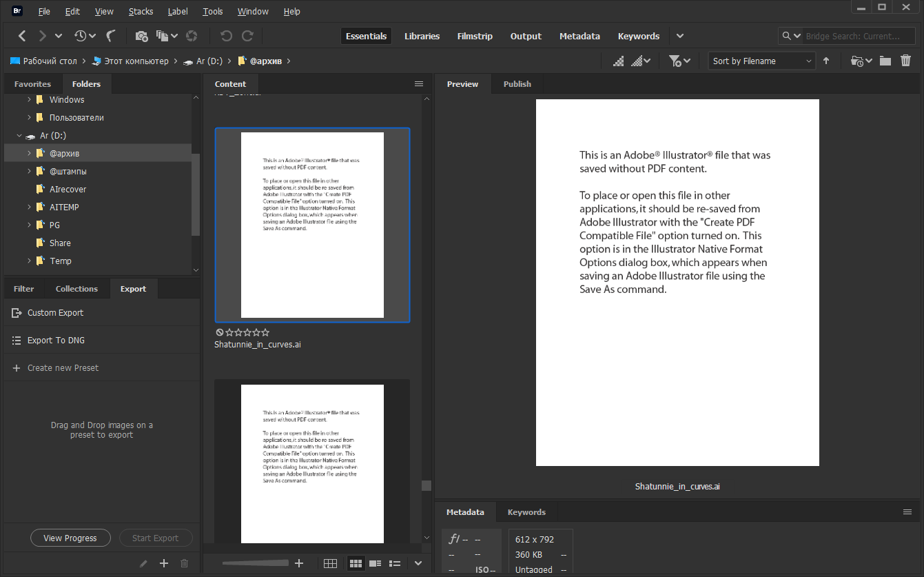This screenshot has height=577, width=924.
Task: Click the thumbnail quality icon
Action: pyautogui.click(x=619, y=61)
